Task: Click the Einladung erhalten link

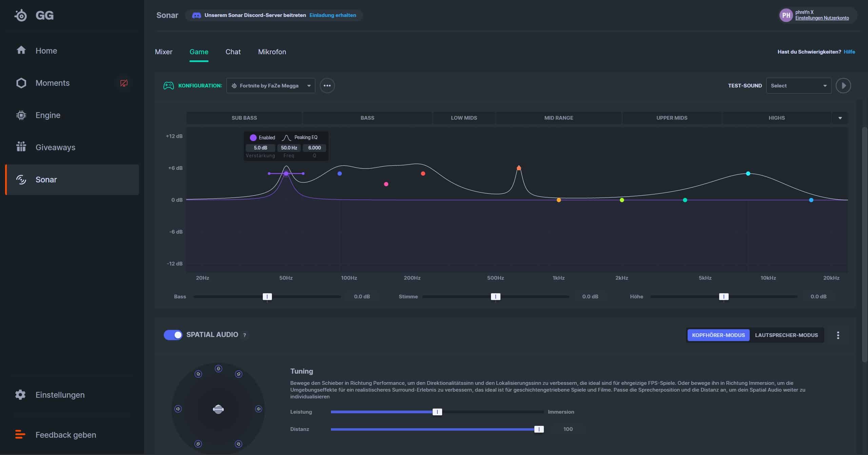Action: pyautogui.click(x=333, y=15)
